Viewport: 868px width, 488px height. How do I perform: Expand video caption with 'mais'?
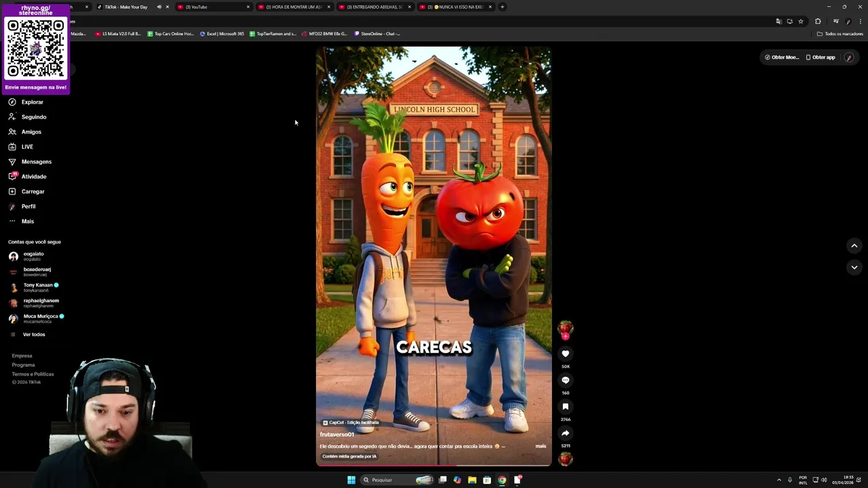point(540,446)
